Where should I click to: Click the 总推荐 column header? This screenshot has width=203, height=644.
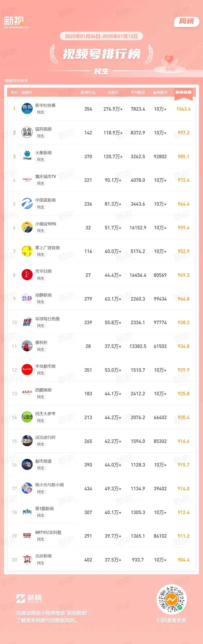113,93
